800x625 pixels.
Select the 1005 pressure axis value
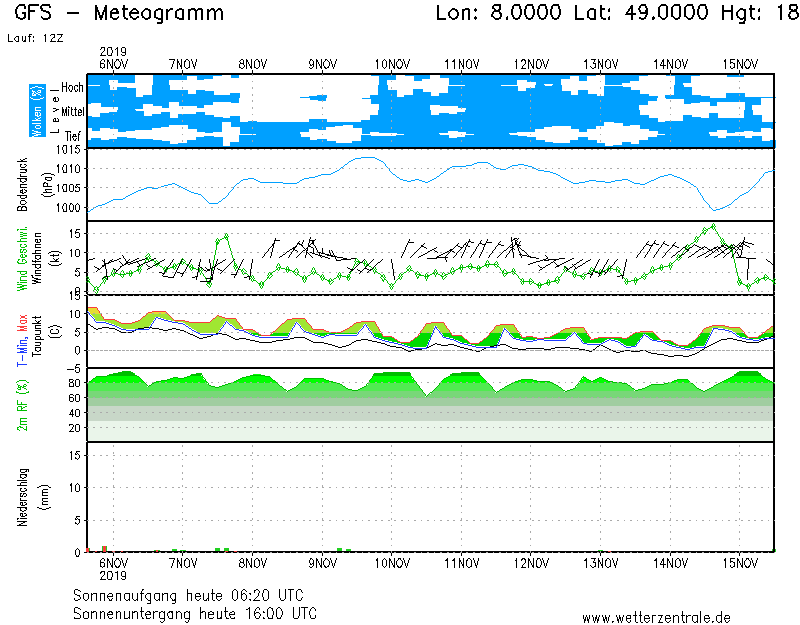point(68,188)
